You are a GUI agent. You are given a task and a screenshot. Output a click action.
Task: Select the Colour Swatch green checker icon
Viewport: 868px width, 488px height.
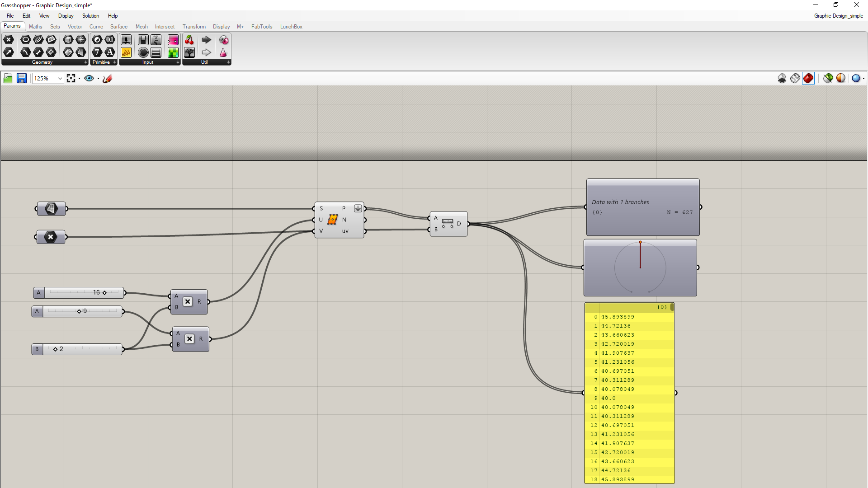pos(173,52)
